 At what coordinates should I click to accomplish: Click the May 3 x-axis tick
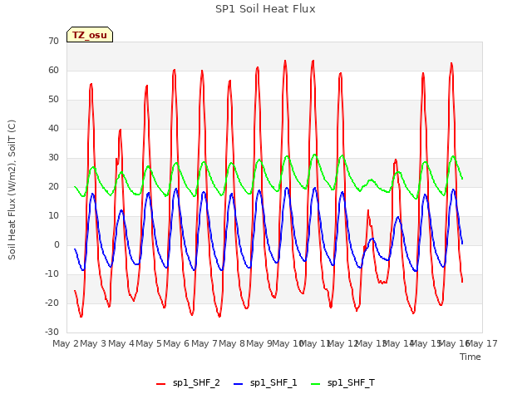[x=93, y=343]
